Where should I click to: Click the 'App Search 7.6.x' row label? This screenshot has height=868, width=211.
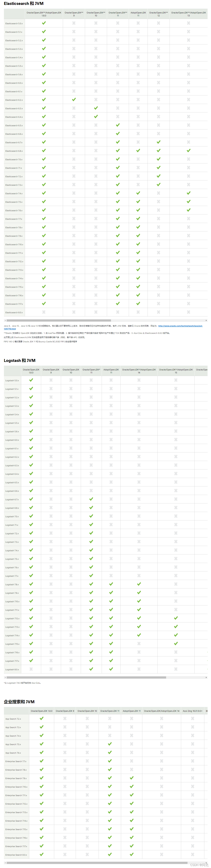[x=13, y=753]
